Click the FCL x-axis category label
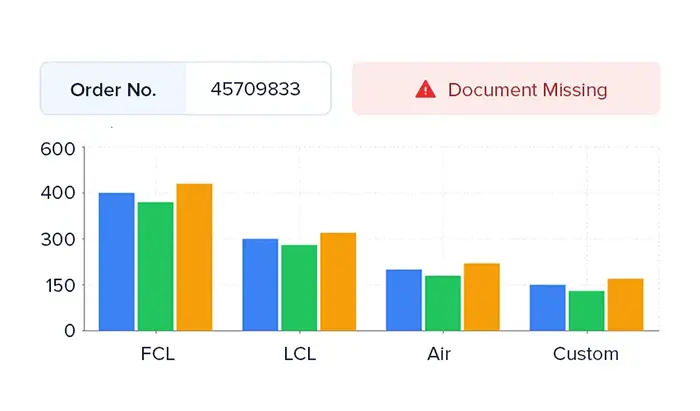This screenshot has height=411, width=700. tap(155, 354)
